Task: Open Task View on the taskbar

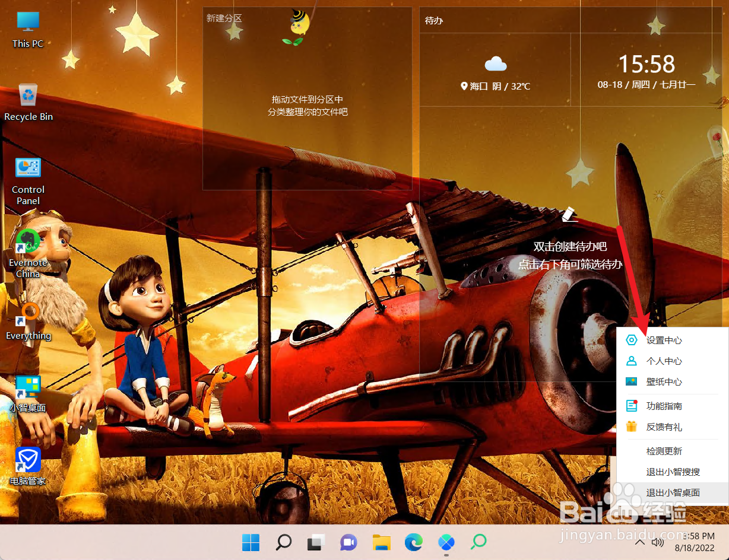Action: coord(316,542)
